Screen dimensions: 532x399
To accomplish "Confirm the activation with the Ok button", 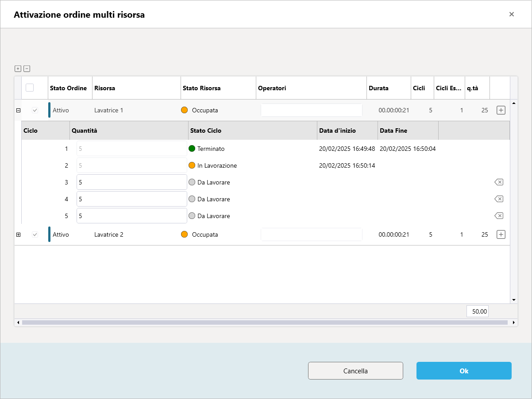I will (464, 371).
